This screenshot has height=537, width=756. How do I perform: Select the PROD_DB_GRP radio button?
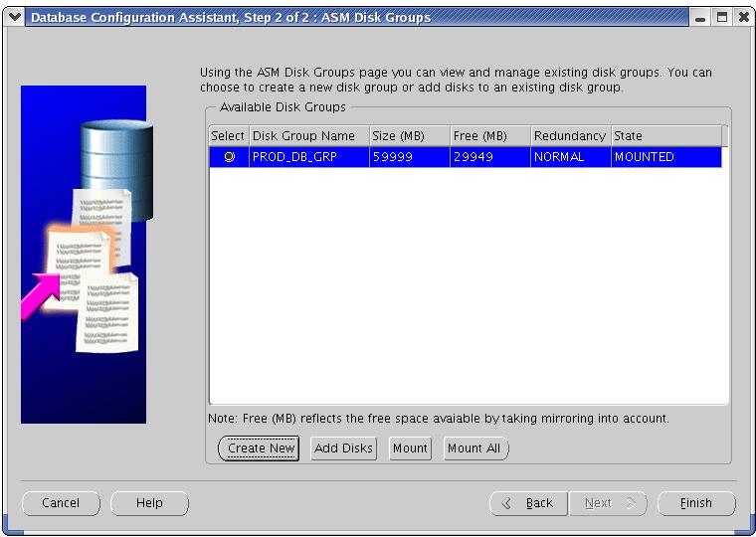pyautogui.click(x=230, y=157)
